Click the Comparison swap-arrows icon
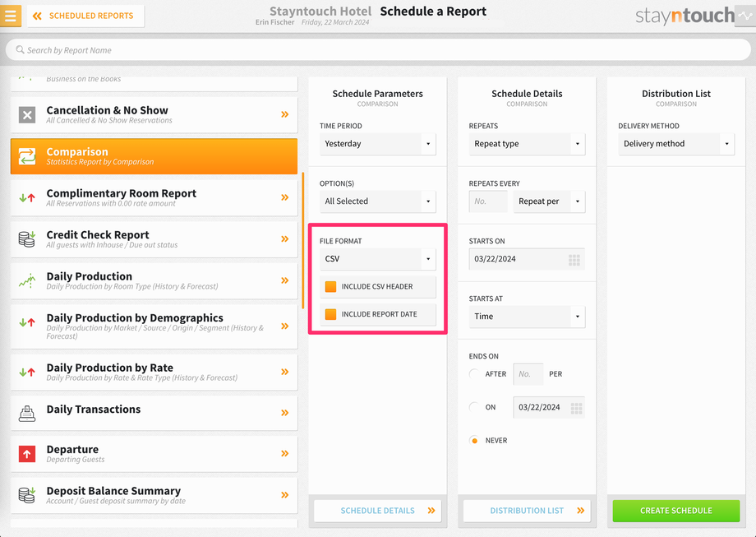The height and width of the screenshot is (537, 756). [x=27, y=156]
